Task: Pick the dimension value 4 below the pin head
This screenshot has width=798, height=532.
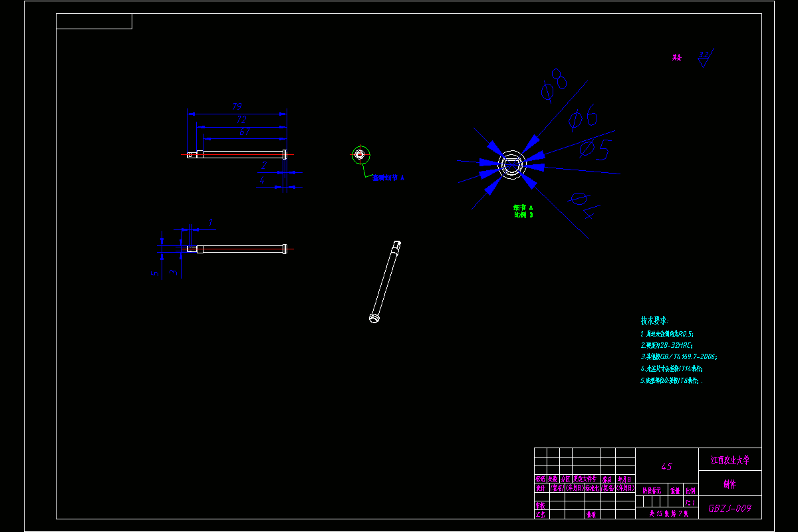Action: click(263, 180)
